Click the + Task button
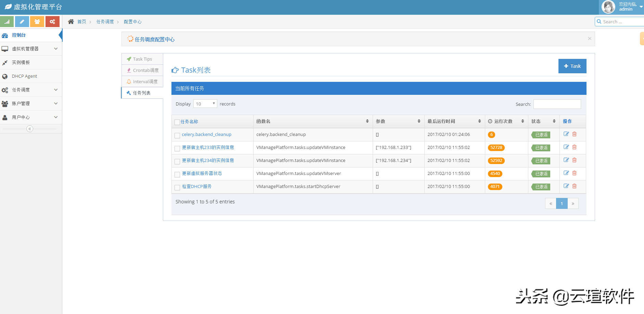 (x=572, y=66)
